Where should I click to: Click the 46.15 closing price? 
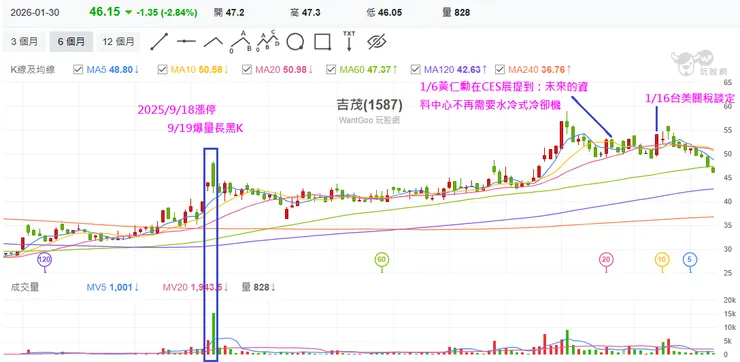(x=105, y=12)
